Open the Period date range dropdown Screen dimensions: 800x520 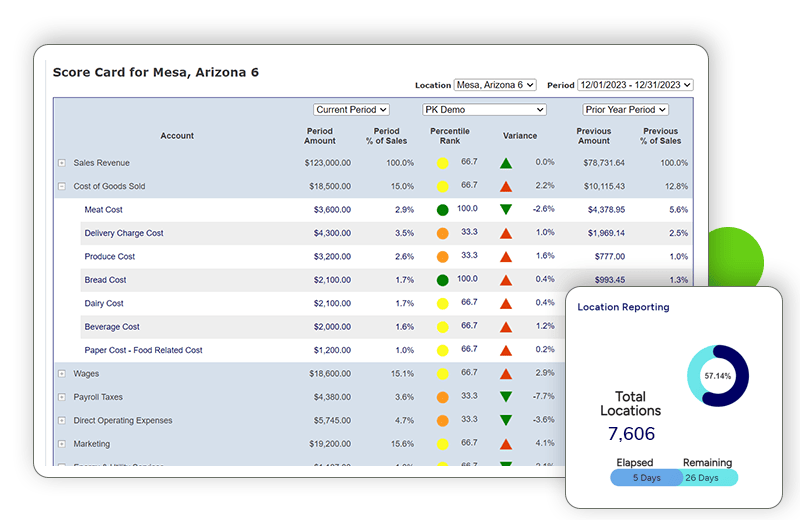635,85
